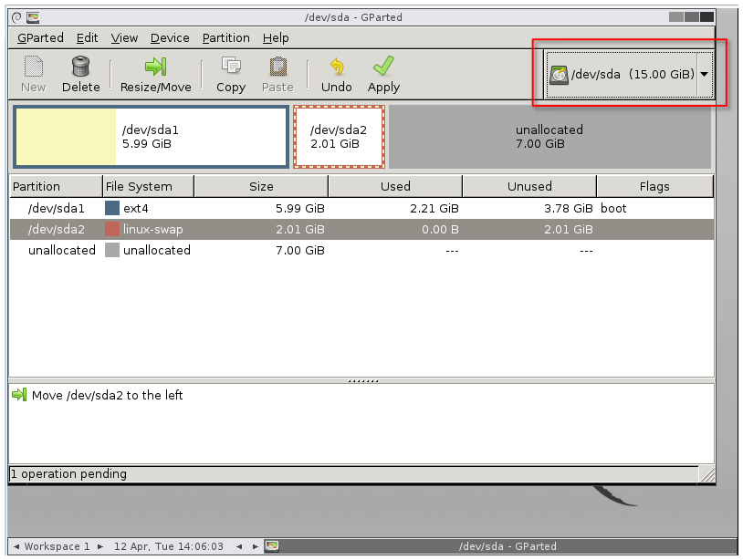Sort by the Size column header
Viewport: 743px width, 560px height.
tap(261, 186)
